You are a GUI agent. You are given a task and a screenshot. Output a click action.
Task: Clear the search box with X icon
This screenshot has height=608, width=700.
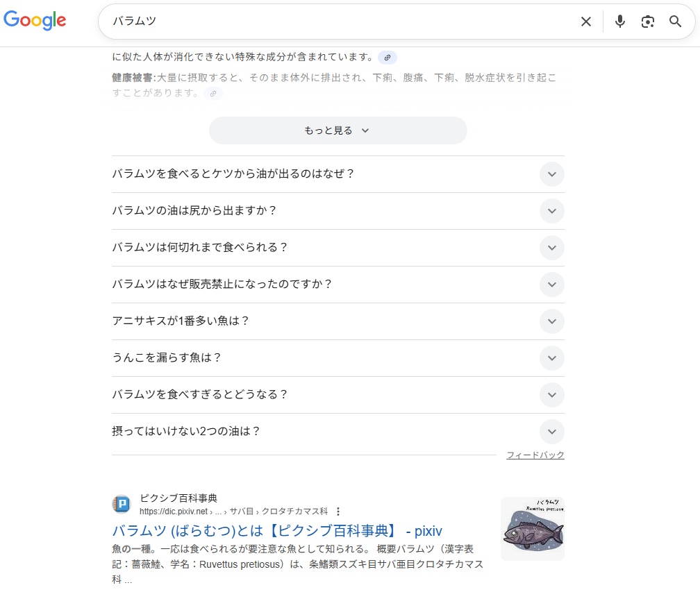pos(586,22)
